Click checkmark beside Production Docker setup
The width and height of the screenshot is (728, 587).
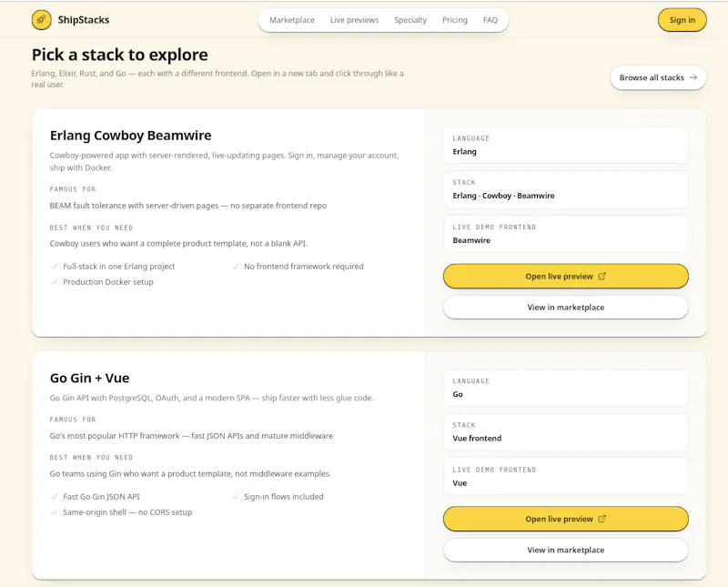pos(54,282)
